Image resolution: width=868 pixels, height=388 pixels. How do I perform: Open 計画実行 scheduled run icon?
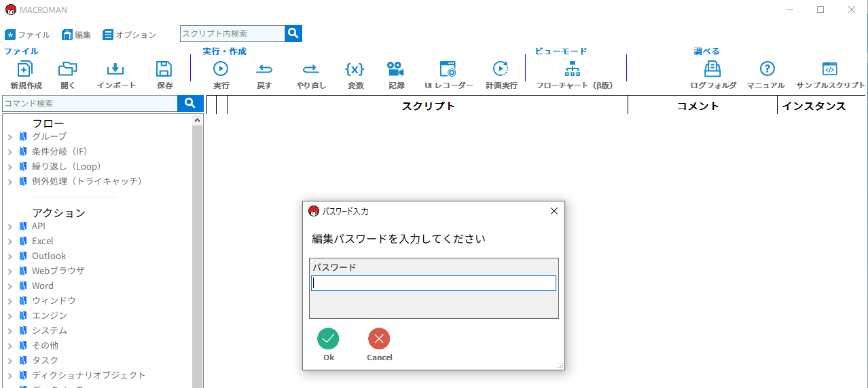coord(501,69)
